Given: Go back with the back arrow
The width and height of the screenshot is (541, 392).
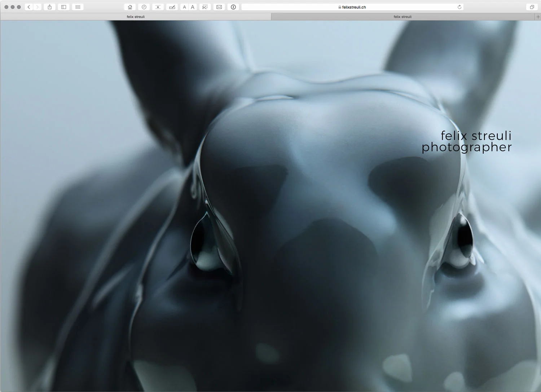Looking at the screenshot, I should [29, 7].
